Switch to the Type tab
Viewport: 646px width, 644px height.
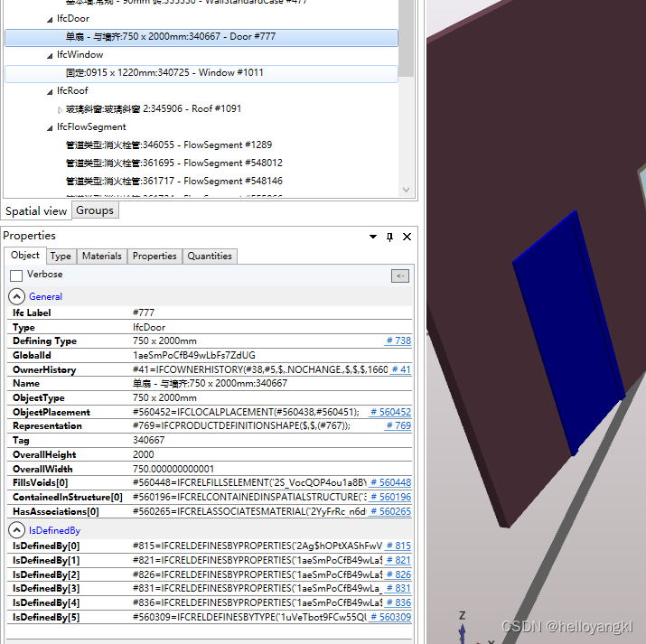[61, 257]
